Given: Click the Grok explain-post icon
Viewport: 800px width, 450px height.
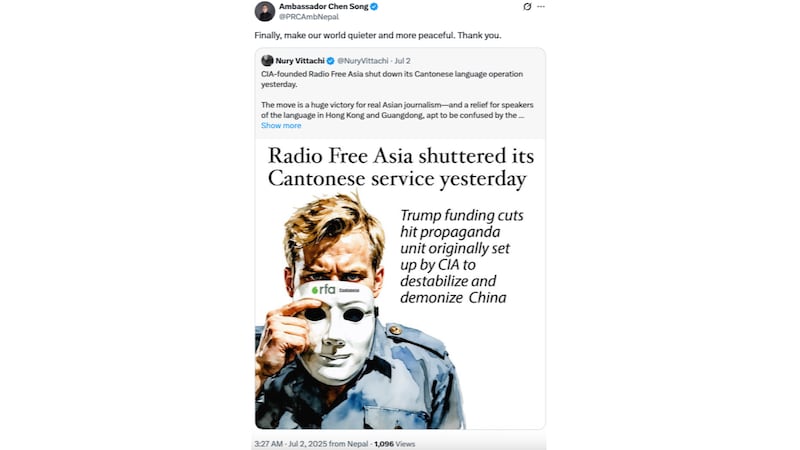Looking at the screenshot, I should coord(527,7).
